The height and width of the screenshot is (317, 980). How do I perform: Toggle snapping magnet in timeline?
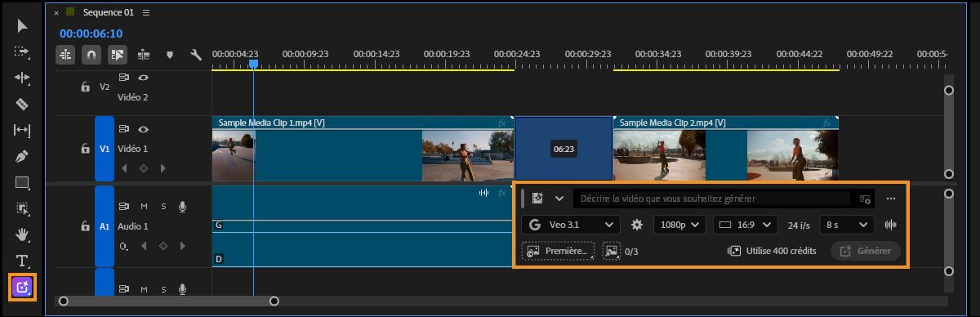point(92,55)
